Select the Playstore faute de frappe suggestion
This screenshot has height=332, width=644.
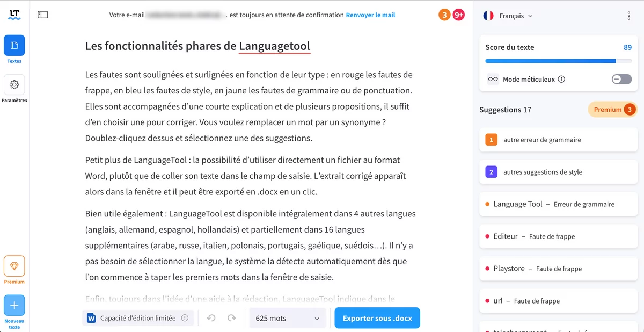coord(558,269)
